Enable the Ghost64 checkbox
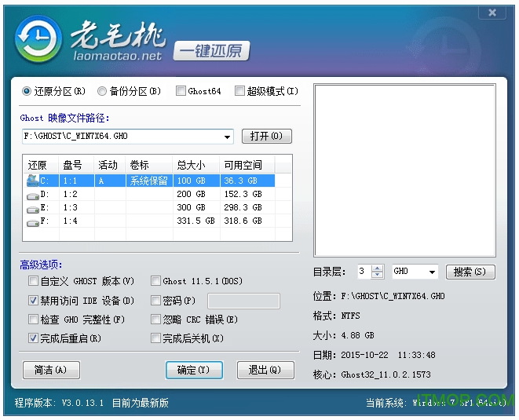519x420 pixels. click(181, 91)
